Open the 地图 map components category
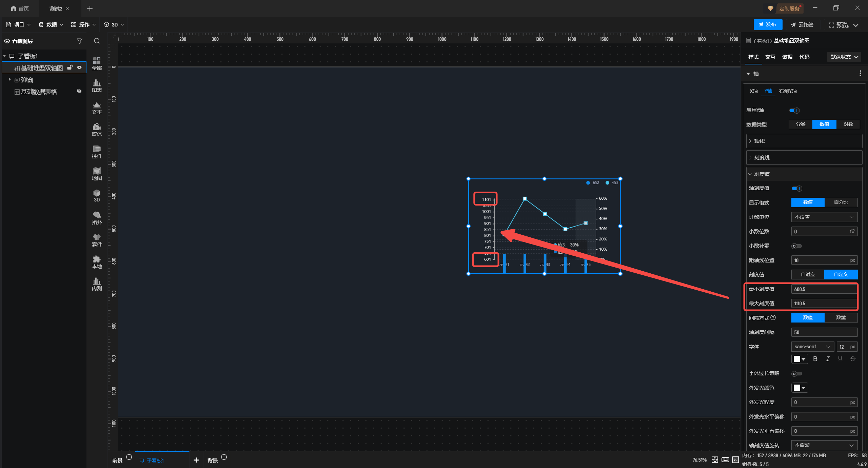 coord(97,174)
